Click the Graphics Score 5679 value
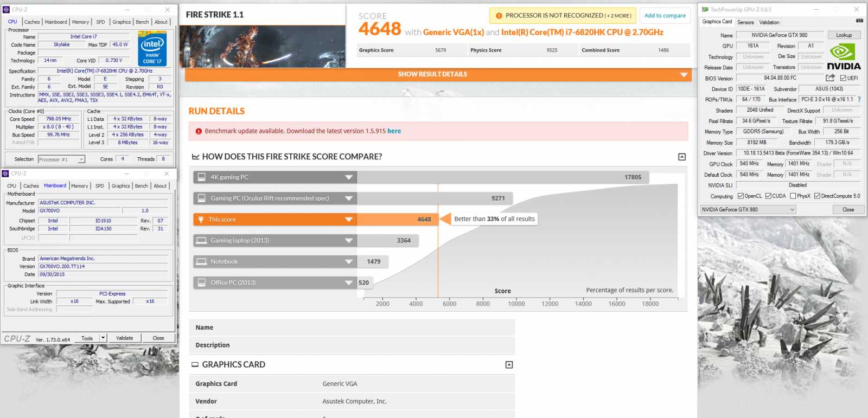The width and height of the screenshot is (868, 418). pos(441,50)
